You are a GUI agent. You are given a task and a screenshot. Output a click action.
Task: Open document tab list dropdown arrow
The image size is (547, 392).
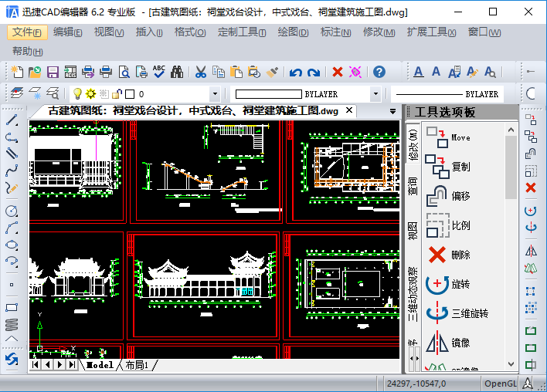(392, 111)
